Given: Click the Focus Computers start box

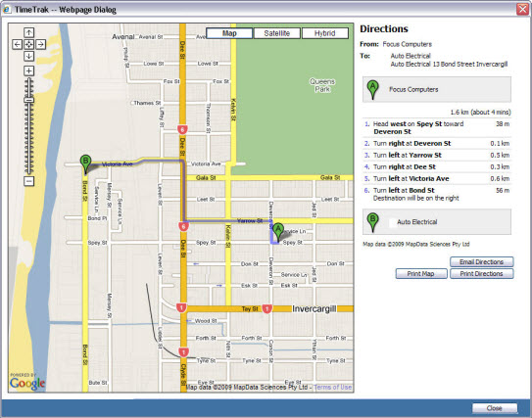Looking at the screenshot, I should coord(437,89).
